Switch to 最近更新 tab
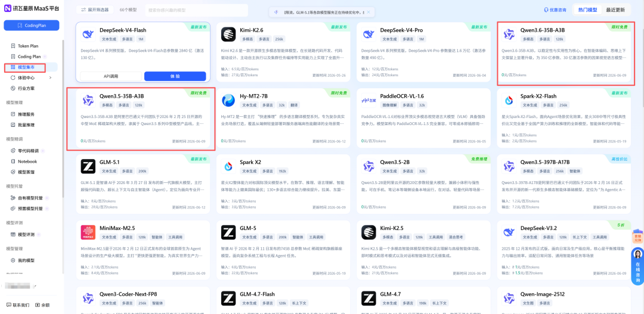Image resolution: width=644 pixels, height=314 pixels. coord(615,10)
